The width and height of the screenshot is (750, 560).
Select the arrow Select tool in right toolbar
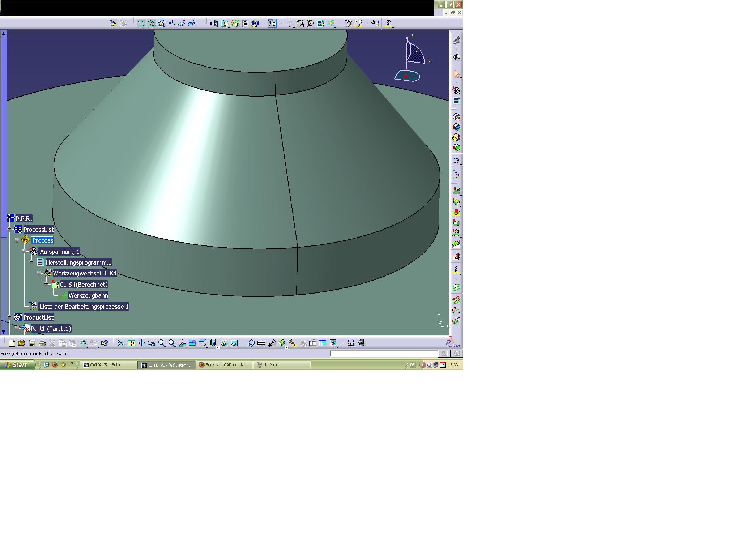tap(456, 74)
